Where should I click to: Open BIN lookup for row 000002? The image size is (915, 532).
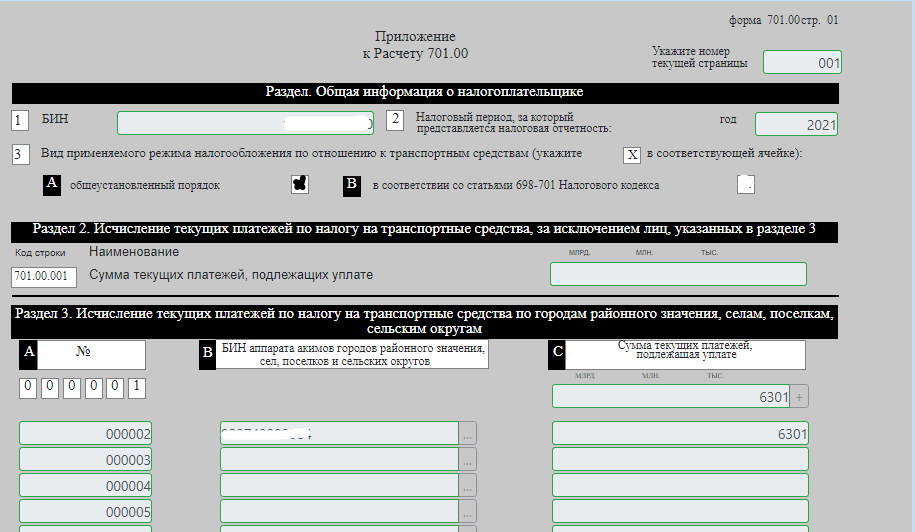pyautogui.click(x=468, y=434)
